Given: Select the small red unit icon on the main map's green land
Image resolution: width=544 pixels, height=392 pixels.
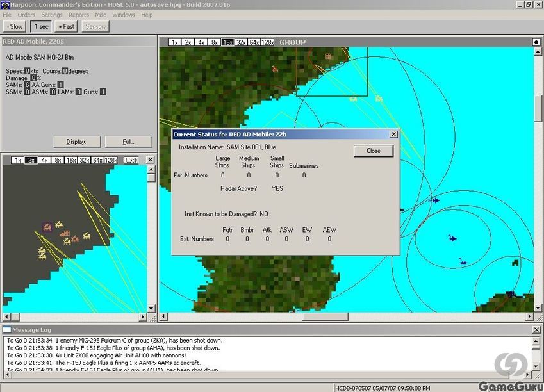Looking at the screenshot, I should point(275,69).
